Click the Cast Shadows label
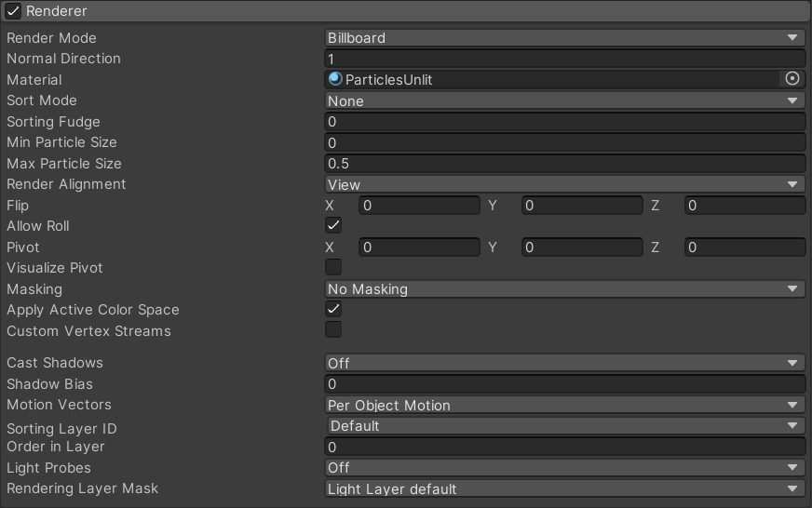Image resolution: width=812 pixels, height=508 pixels. pos(55,363)
